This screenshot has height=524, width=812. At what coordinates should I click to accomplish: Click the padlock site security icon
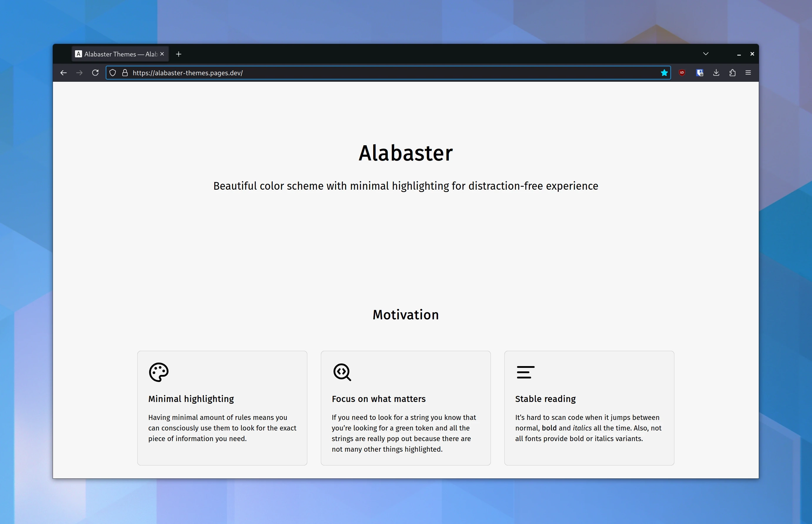click(x=125, y=72)
